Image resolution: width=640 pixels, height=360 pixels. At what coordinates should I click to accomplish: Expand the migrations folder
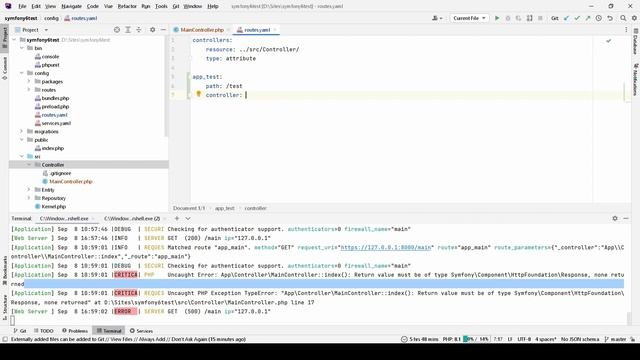[x=22, y=131]
